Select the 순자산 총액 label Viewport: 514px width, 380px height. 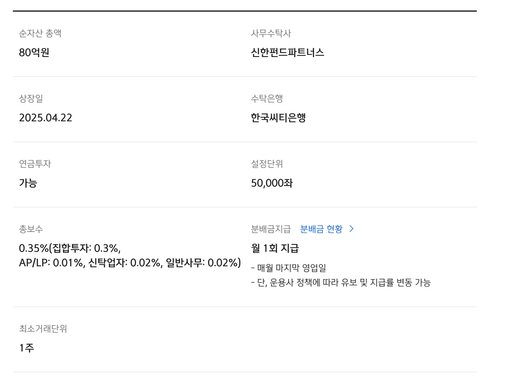(x=40, y=33)
